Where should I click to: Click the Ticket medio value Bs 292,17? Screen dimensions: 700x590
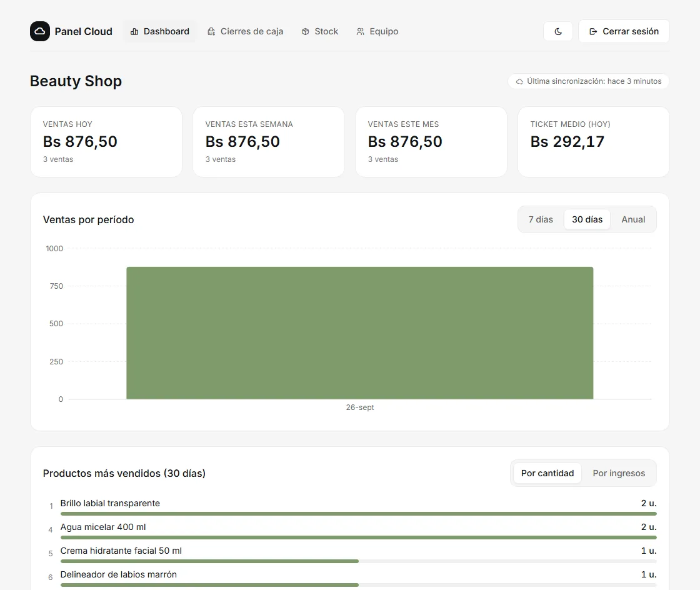pos(567,141)
